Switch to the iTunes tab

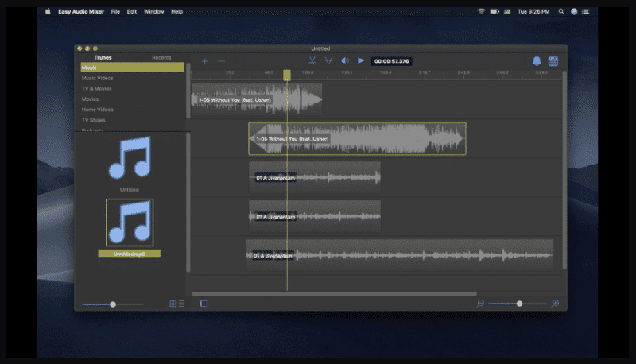[x=103, y=57]
